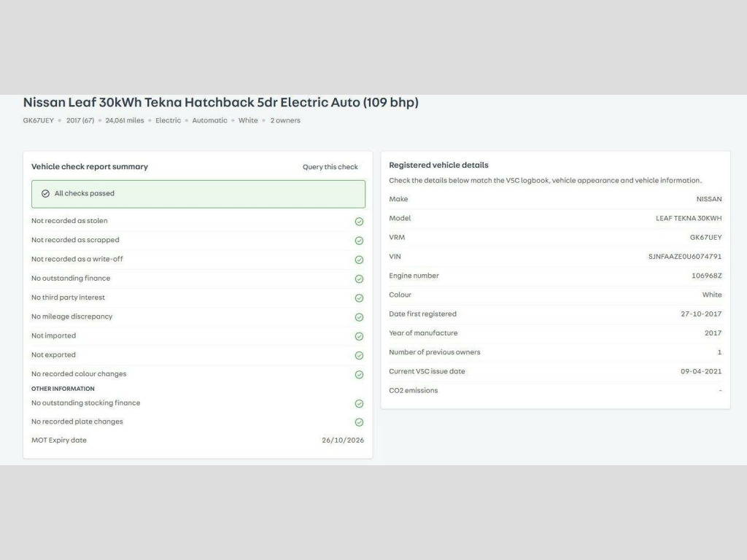The height and width of the screenshot is (560, 747).
Task: Click the tick beside No third party interest
Action: click(359, 298)
